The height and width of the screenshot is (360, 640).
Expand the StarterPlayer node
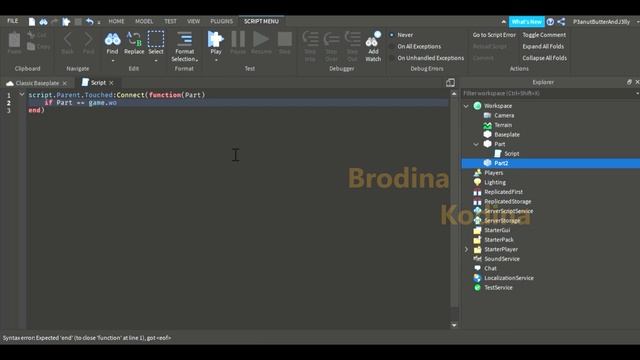click(466, 249)
